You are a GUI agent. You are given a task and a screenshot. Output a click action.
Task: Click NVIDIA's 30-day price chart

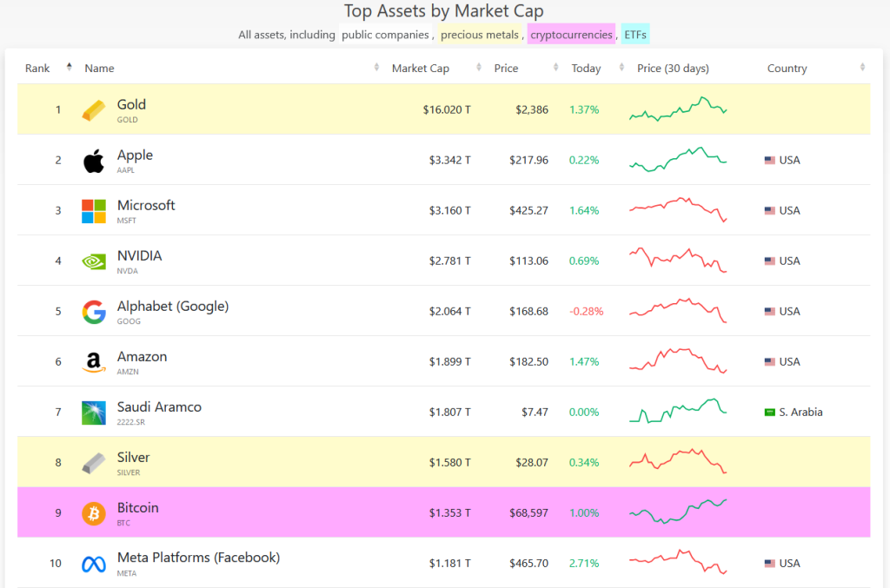[678, 261]
